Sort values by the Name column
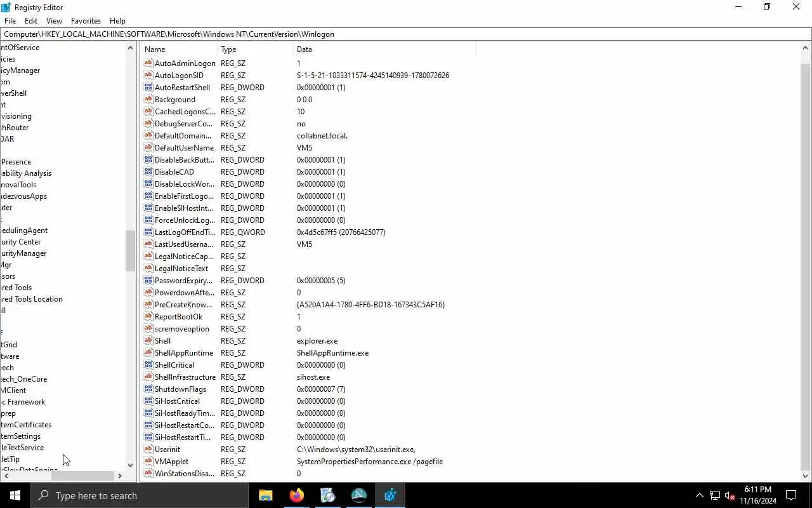Image resolution: width=812 pixels, height=508 pixels. click(x=179, y=49)
